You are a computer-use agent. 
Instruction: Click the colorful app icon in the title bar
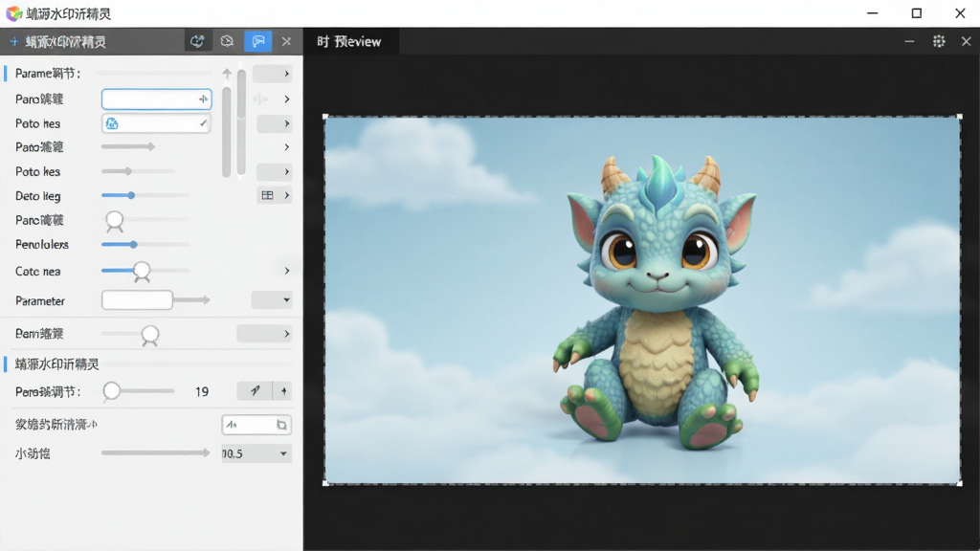coord(13,13)
